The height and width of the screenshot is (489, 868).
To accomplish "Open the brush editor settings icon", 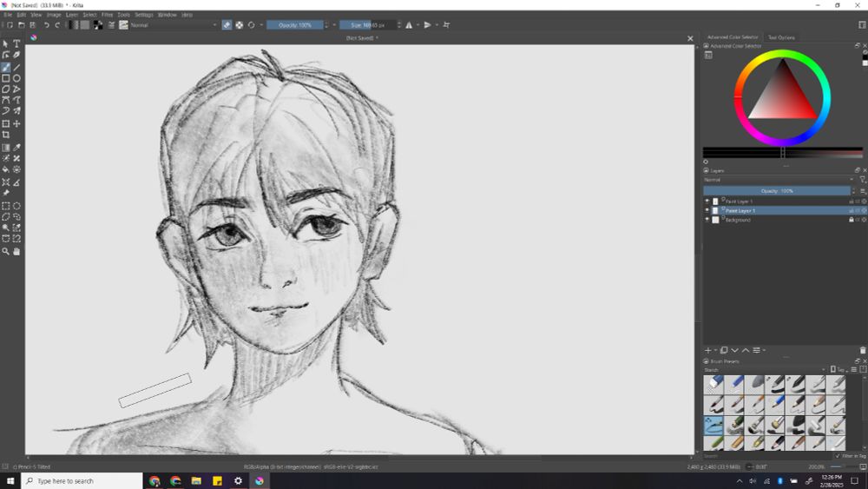I will click(x=111, y=25).
